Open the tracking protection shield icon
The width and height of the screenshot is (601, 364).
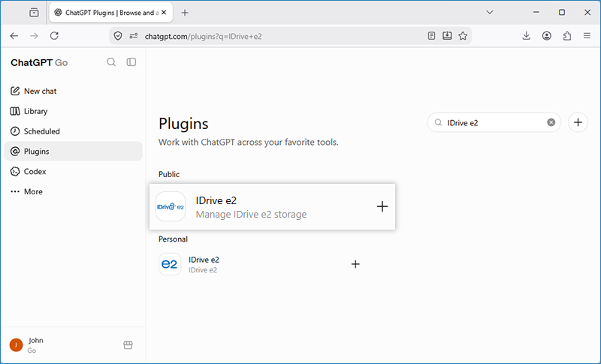tap(118, 36)
